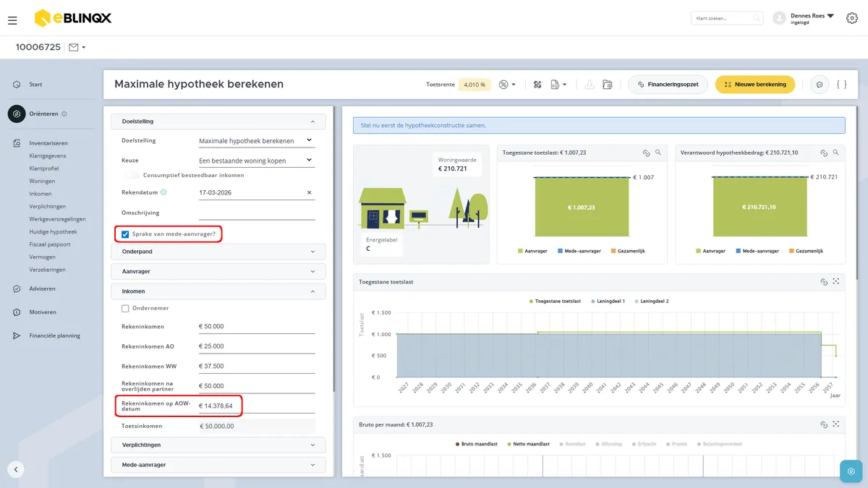Click the four-shape icon after the percent dropdown
This screenshot has height=488, width=868.
click(x=537, y=85)
